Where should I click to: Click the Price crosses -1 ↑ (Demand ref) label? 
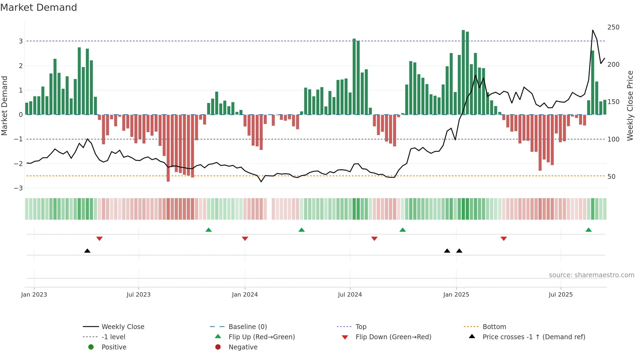pyautogui.click(x=534, y=337)
